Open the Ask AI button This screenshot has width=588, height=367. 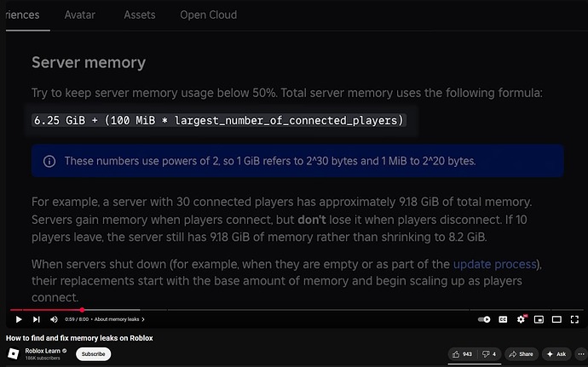pos(556,354)
